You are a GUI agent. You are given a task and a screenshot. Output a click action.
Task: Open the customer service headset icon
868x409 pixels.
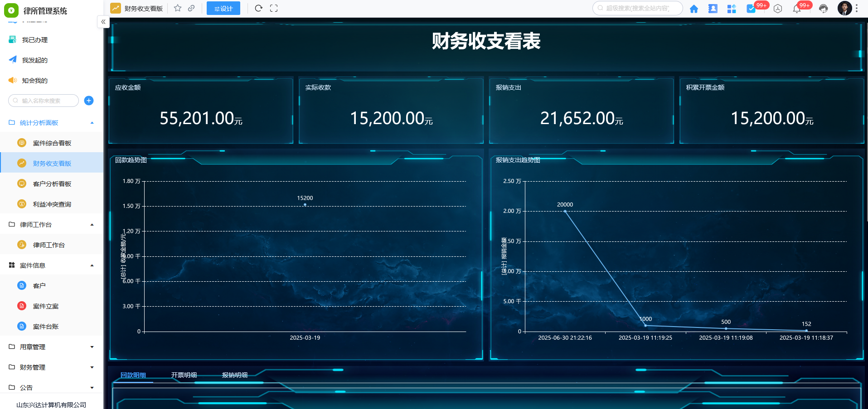coord(824,9)
